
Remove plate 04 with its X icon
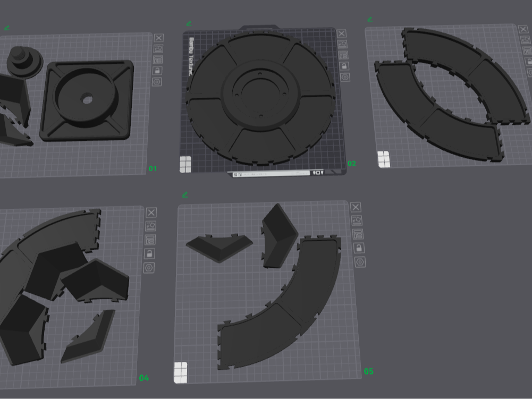pyautogui.click(x=151, y=213)
